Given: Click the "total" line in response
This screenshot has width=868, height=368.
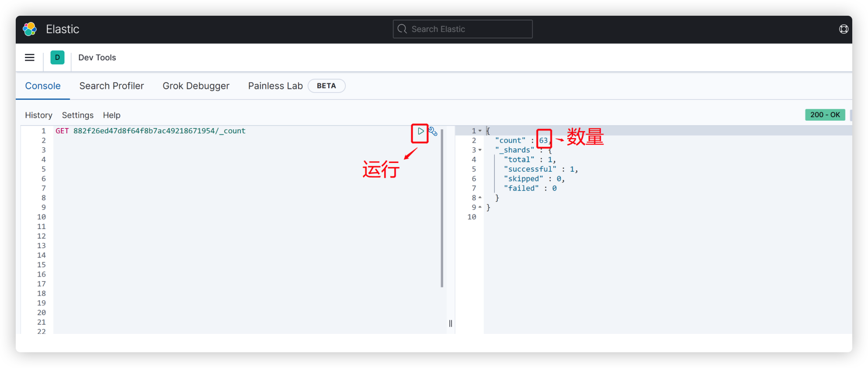Looking at the screenshot, I should coord(530,160).
